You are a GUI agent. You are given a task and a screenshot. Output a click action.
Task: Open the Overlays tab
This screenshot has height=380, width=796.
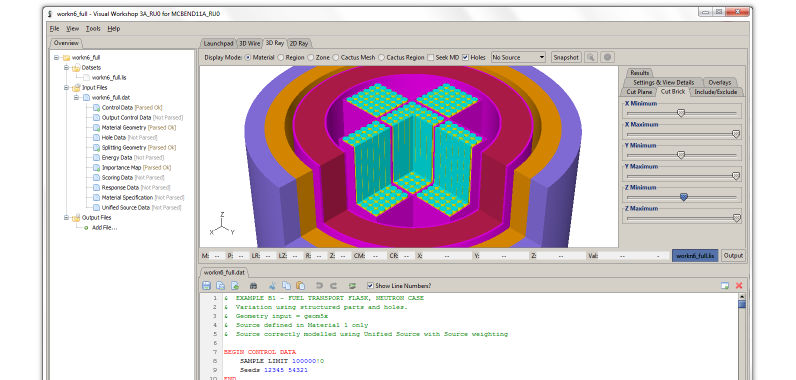(719, 82)
